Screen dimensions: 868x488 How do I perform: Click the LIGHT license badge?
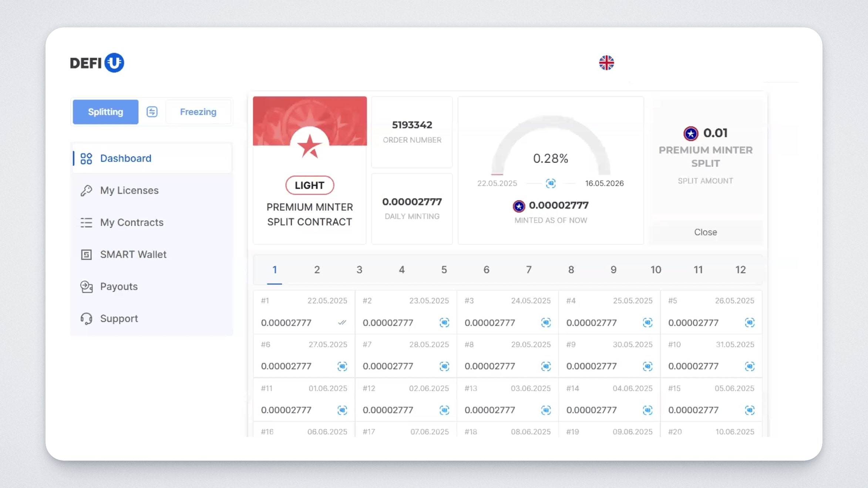pyautogui.click(x=309, y=185)
